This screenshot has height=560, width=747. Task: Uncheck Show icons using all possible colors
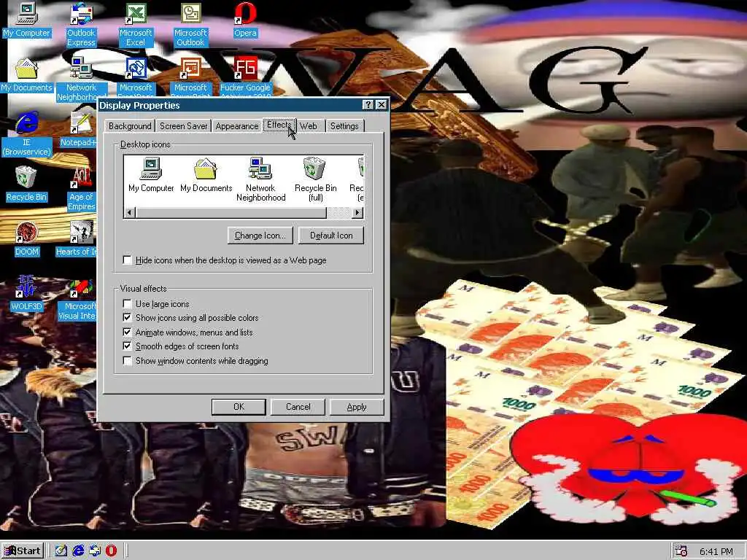pos(127,318)
